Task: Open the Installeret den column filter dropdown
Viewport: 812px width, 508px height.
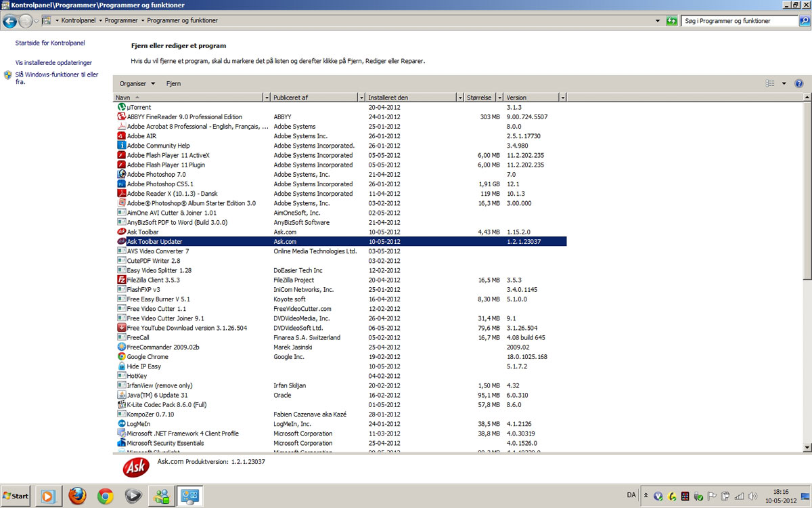Action: pos(461,98)
